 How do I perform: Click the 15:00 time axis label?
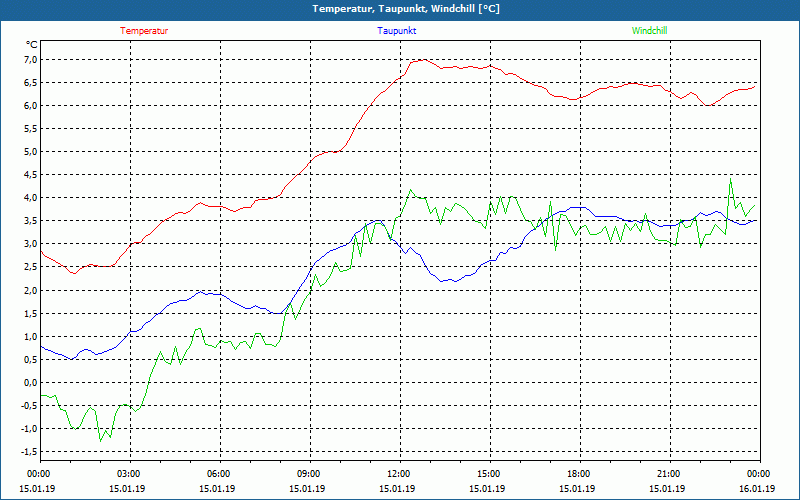tap(490, 474)
